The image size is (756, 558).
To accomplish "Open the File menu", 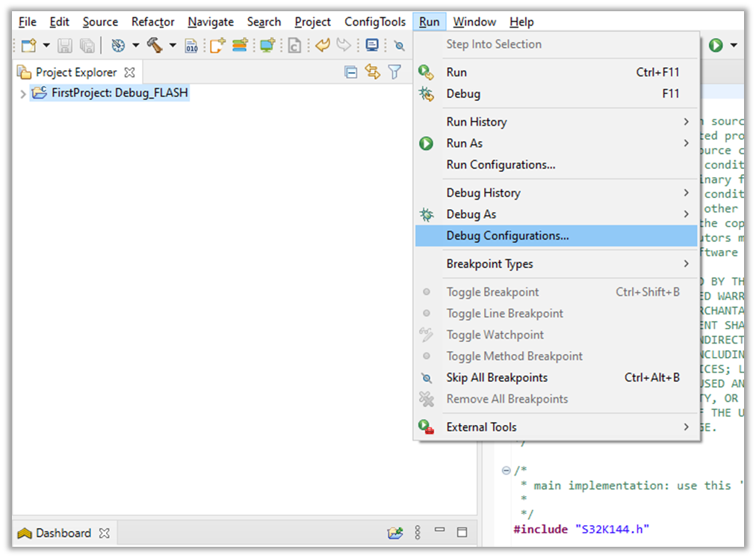I will click(x=27, y=22).
